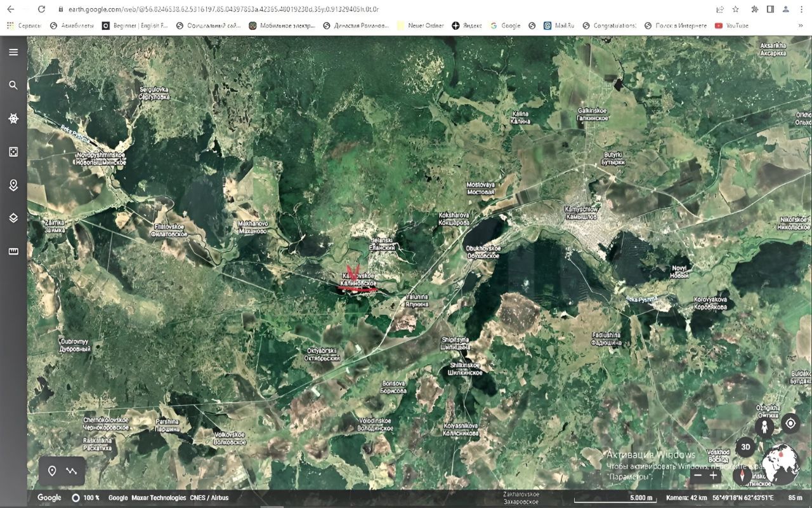Screen dimensions: 812x508
Task: Open the Мобильное электр... bookmark
Action: [x=282, y=26]
